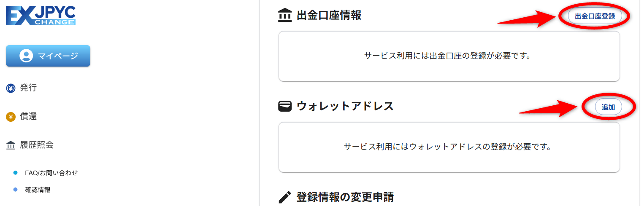Click the bank icon beside 出金口座情報
Viewport: 644px width, 206px height.
[x=285, y=16]
